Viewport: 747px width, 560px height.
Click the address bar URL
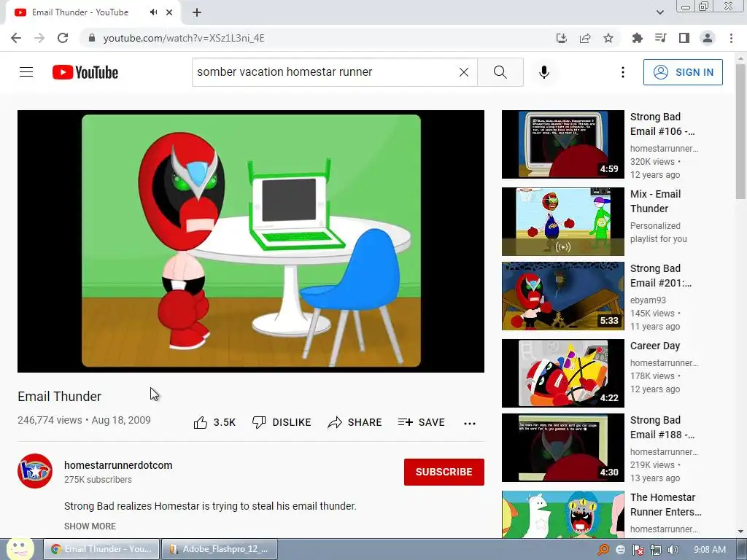coord(184,38)
